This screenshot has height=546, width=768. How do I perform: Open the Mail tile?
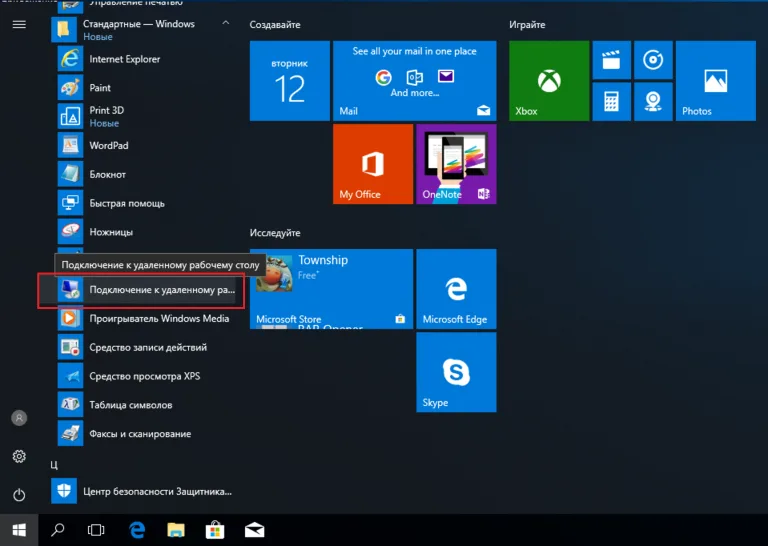[x=415, y=81]
